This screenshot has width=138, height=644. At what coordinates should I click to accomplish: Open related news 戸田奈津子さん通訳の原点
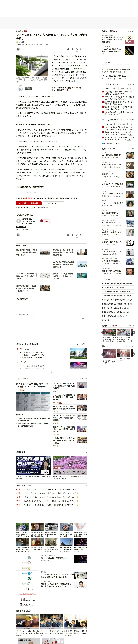coord(63,276)
